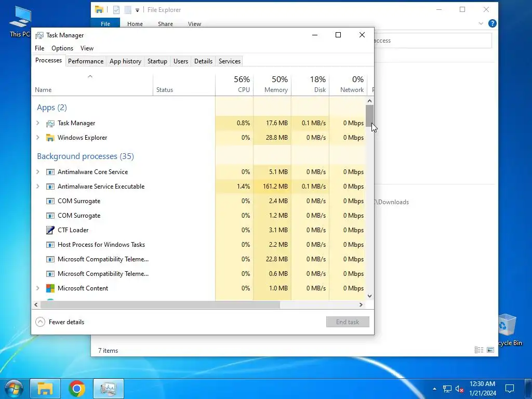Screen dimensions: 532x399
Task: Click the Task Manager title bar icon
Action: [x=39, y=35]
